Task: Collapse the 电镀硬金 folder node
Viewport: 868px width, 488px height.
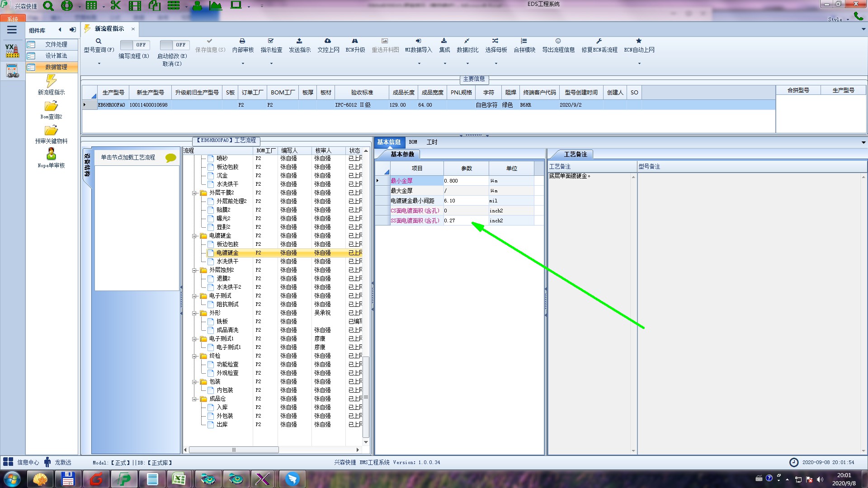Action: (194, 236)
